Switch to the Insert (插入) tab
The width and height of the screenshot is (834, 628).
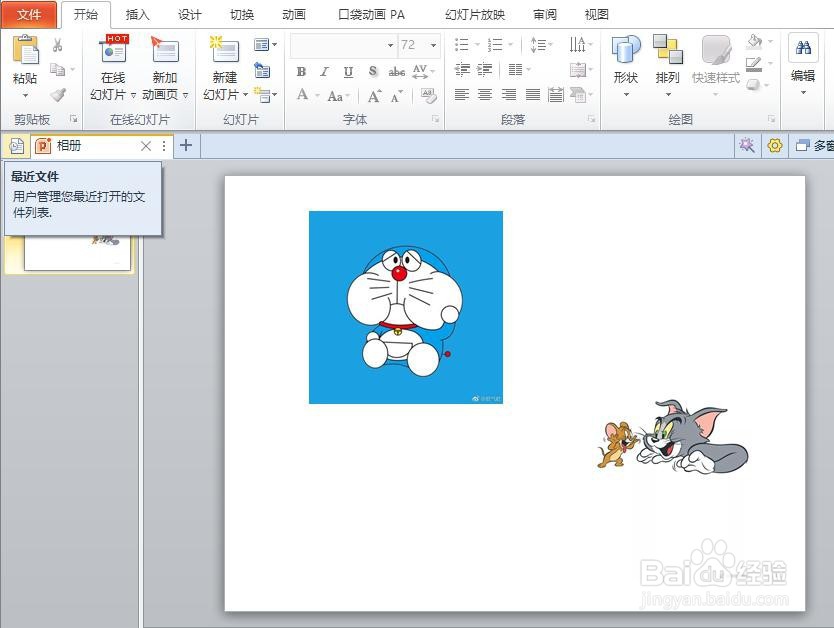pos(137,14)
